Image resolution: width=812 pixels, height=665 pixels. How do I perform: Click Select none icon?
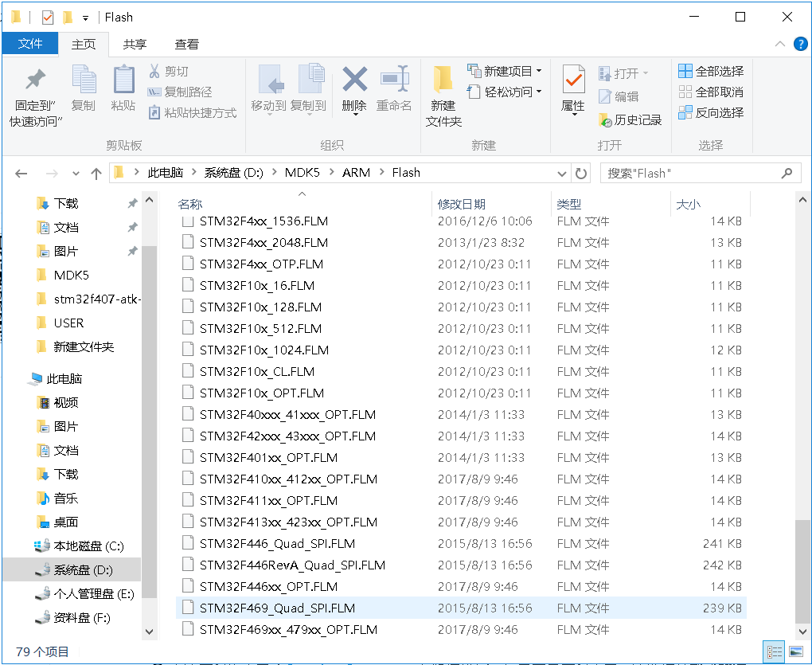tap(685, 92)
